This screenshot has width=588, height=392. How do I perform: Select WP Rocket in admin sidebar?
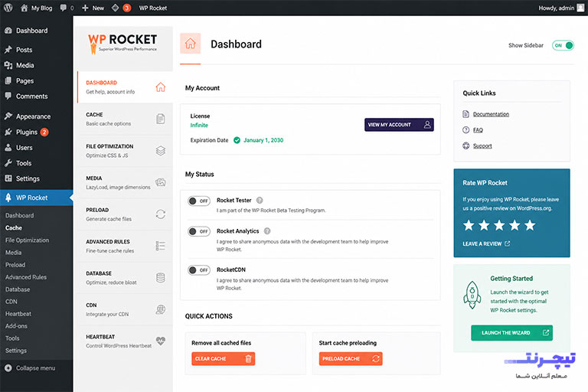pyautogui.click(x=37, y=198)
